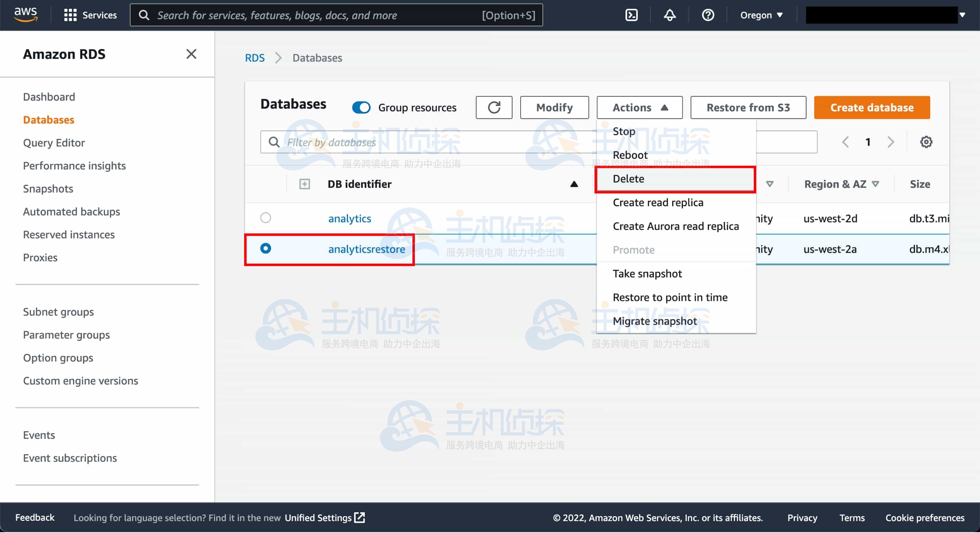Click the Create database button
The width and height of the screenshot is (980, 533).
point(872,107)
